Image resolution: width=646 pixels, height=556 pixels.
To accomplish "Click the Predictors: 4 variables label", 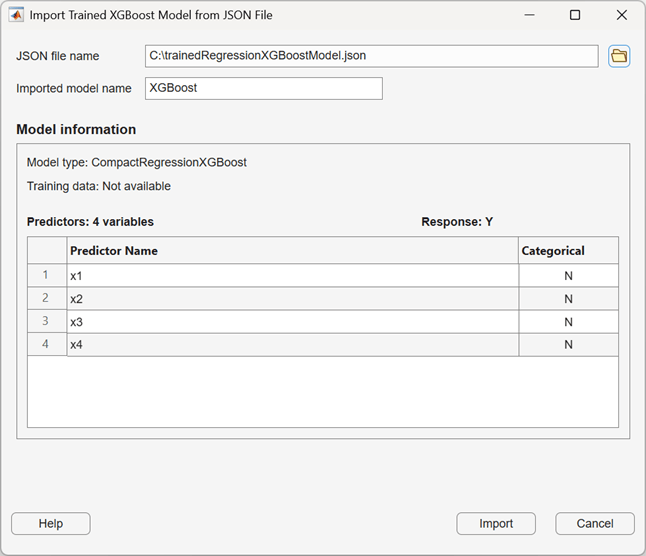I will point(90,222).
